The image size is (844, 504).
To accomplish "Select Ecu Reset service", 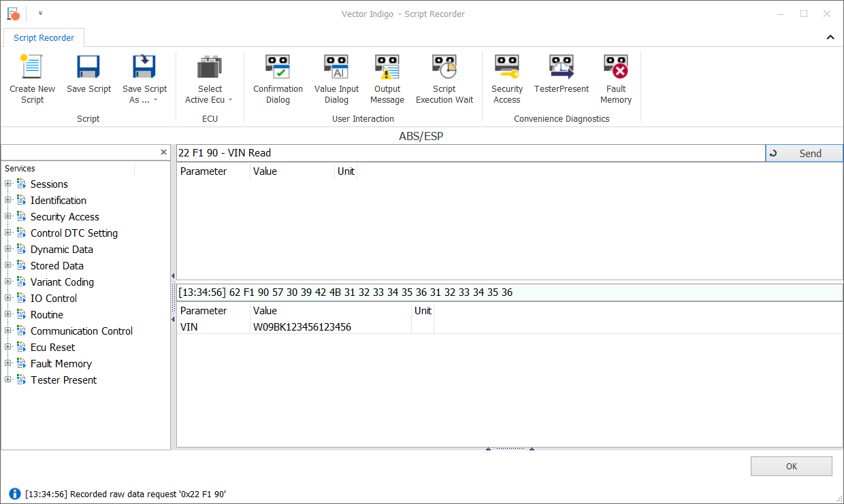I will coord(52,348).
